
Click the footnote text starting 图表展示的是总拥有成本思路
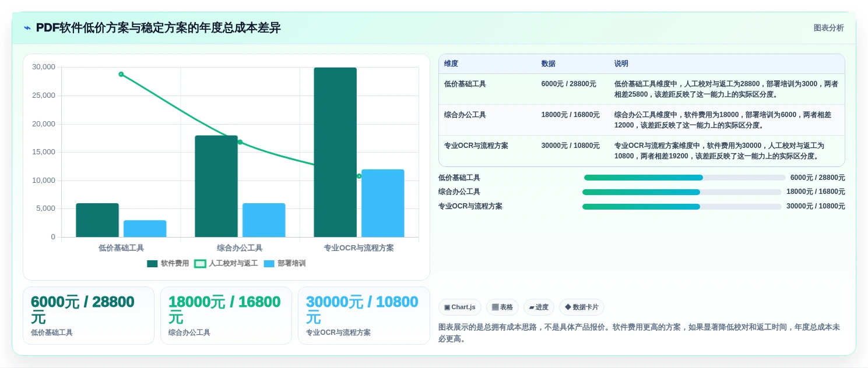click(x=639, y=333)
